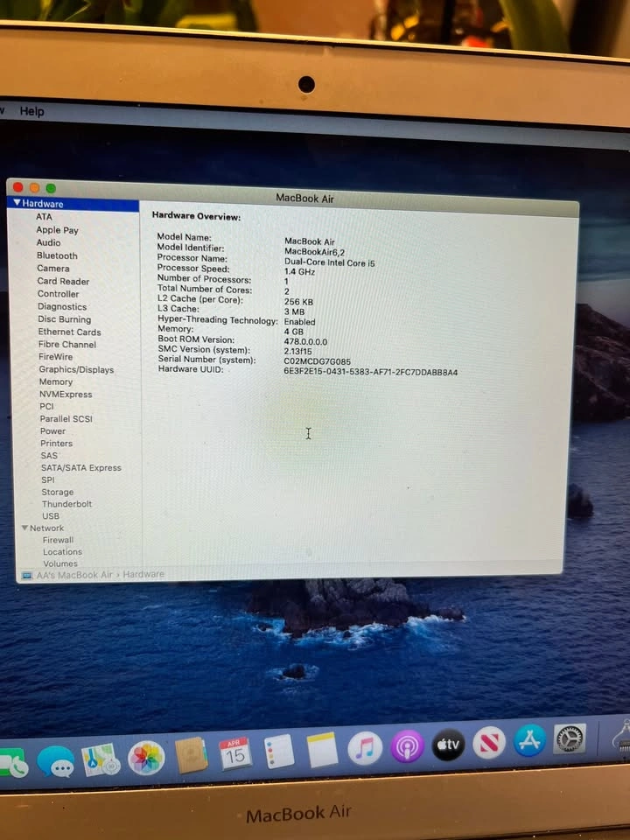
Task: Select Apple Pay in the sidebar
Action: [58, 230]
